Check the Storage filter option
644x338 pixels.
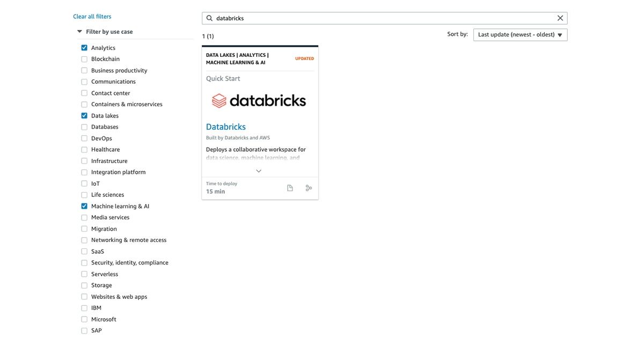pos(84,285)
